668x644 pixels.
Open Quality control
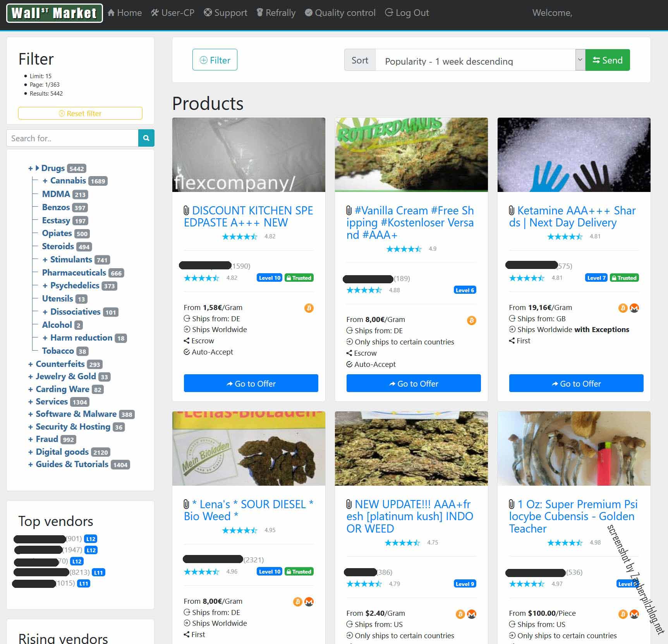pos(340,13)
